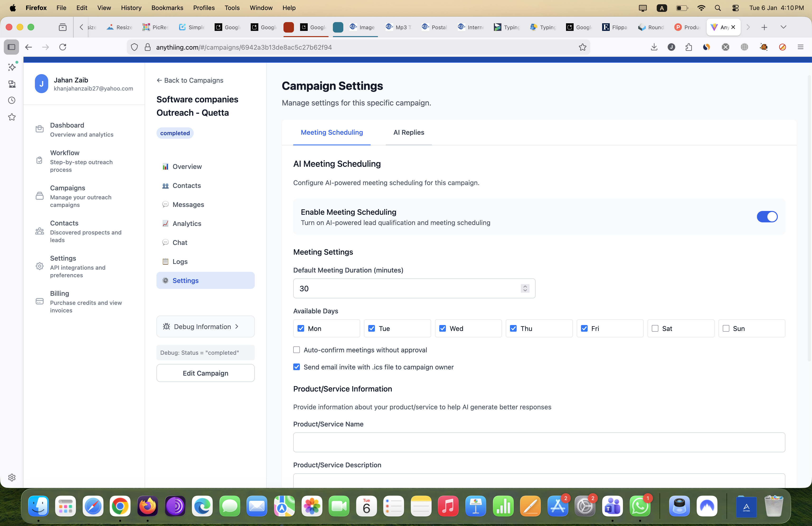Enable auto-confirm meetings without approval
Screen dimensions: 812x526
297,349
